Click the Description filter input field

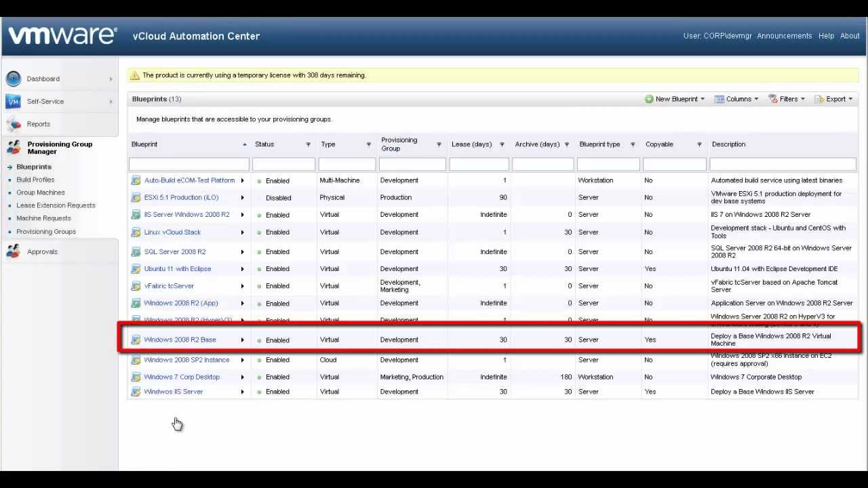point(783,165)
